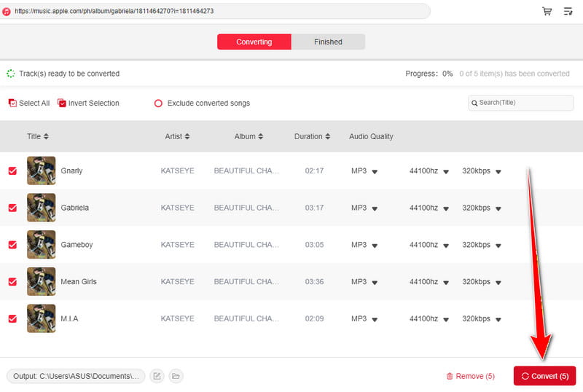The width and height of the screenshot is (583, 392).
Task: Open the output folder icon
Action: point(176,376)
